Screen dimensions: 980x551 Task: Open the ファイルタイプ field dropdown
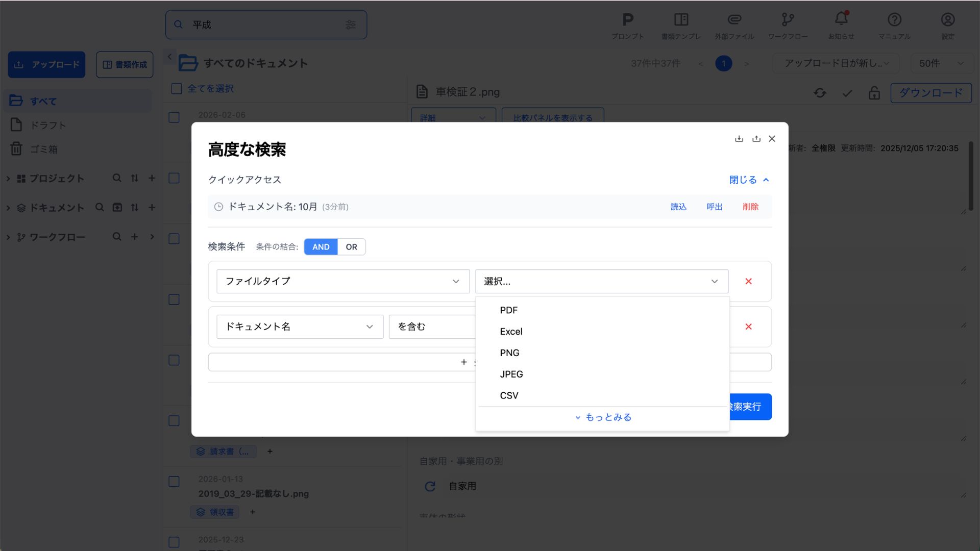(342, 281)
